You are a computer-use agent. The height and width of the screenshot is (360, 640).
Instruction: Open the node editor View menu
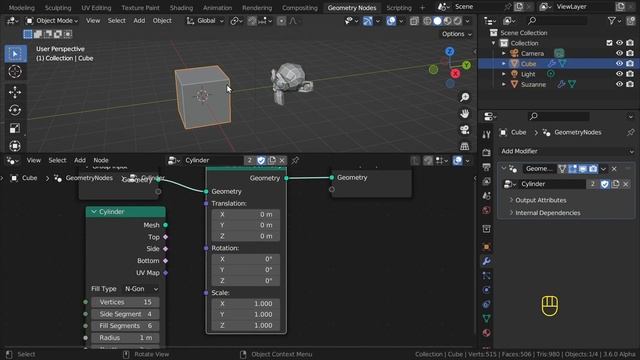(33, 160)
